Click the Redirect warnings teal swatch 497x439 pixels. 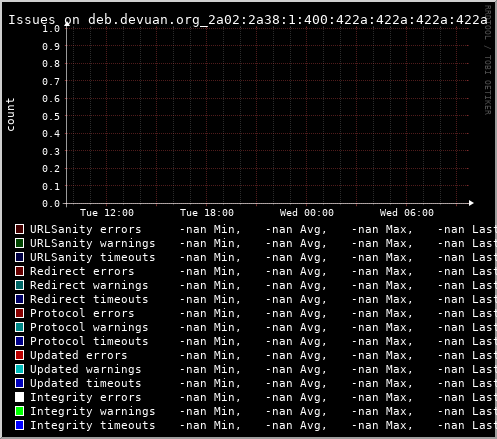coord(19,285)
